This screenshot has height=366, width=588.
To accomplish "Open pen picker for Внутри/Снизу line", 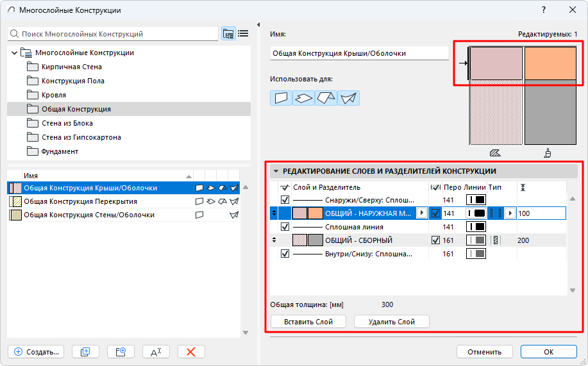I will coord(476,254).
